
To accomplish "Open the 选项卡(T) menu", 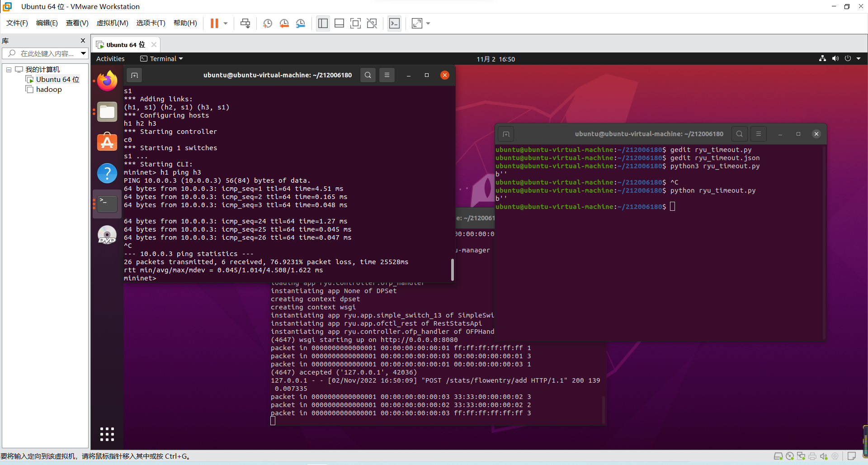I will [151, 23].
